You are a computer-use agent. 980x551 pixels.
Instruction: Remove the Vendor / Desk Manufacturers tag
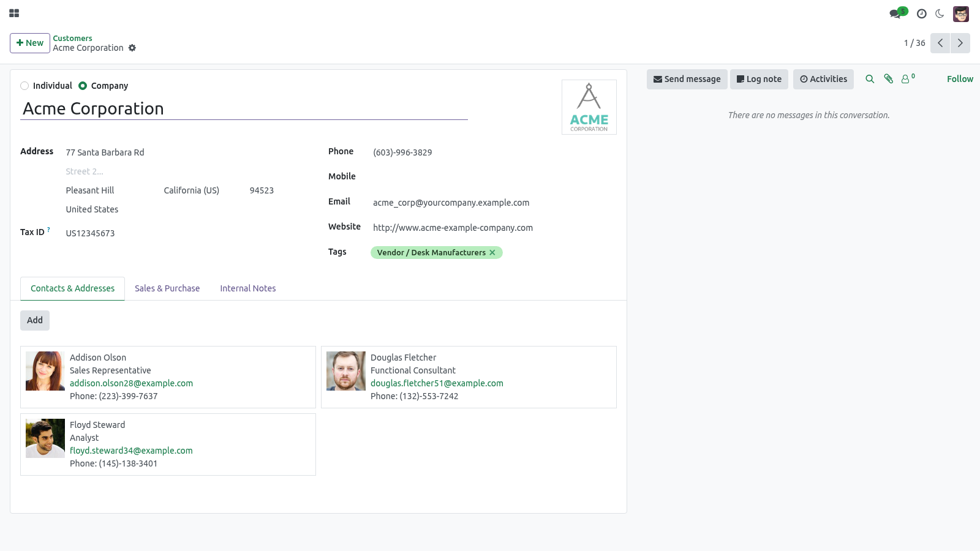pyautogui.click(x=492, y=252)
